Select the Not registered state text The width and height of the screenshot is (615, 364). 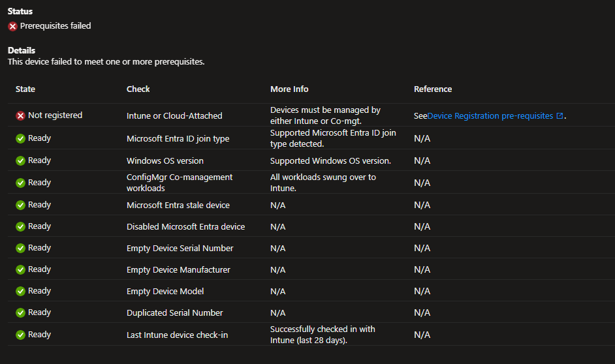[55, 115]
